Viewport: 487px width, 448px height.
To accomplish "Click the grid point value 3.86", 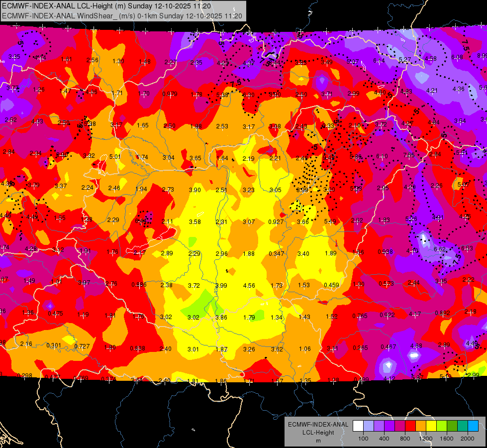I will pyautogui.click(x=221, y=318).
